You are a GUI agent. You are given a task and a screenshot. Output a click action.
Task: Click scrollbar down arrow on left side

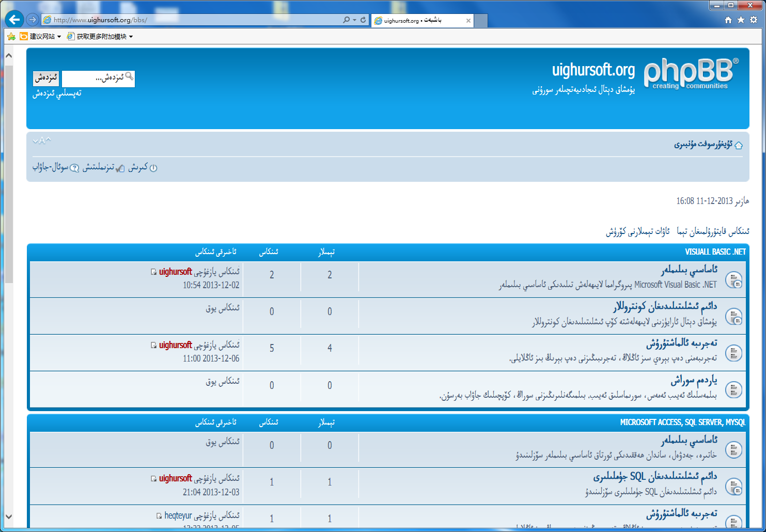coord(9,517)
